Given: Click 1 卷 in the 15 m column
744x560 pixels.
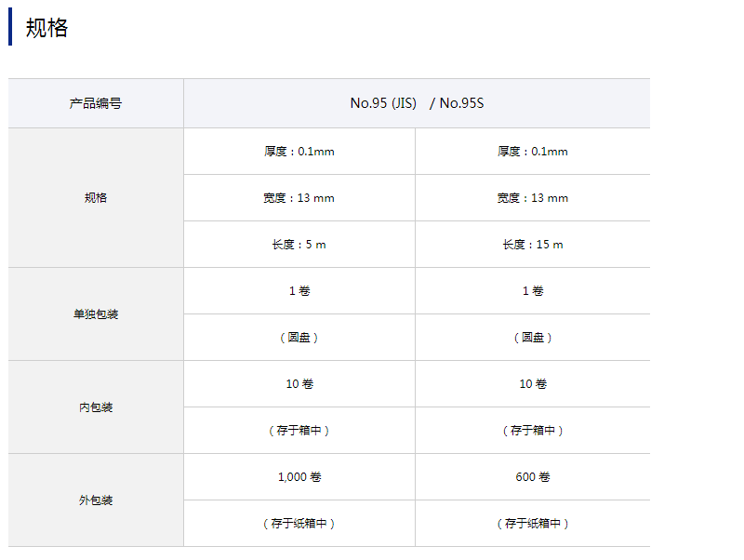Looking at the screenshot, I should (533, 291).
